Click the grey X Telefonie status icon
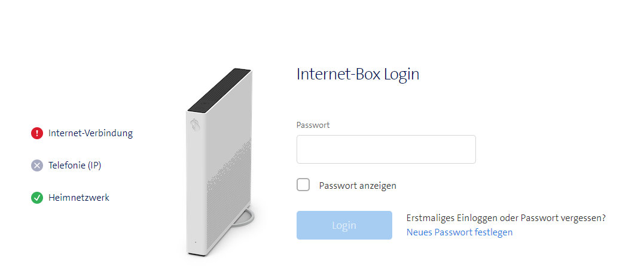Screen dimensions: 644x276 [37, 165]
